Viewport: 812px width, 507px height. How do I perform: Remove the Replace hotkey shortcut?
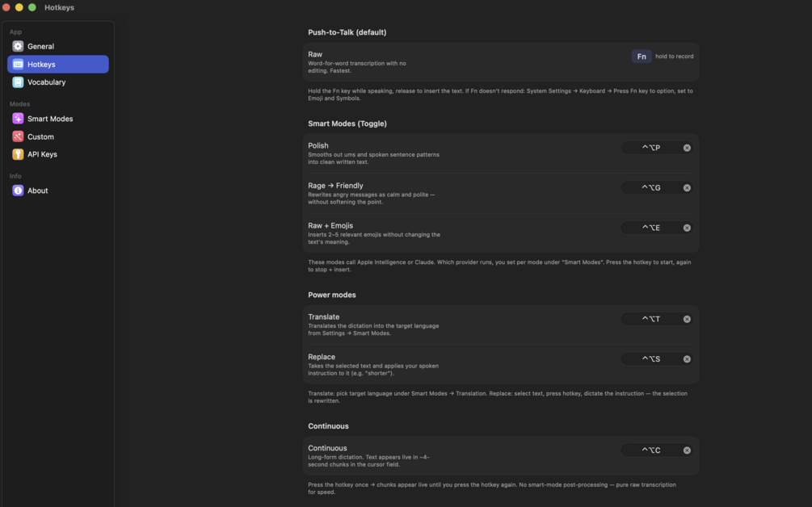687,359
